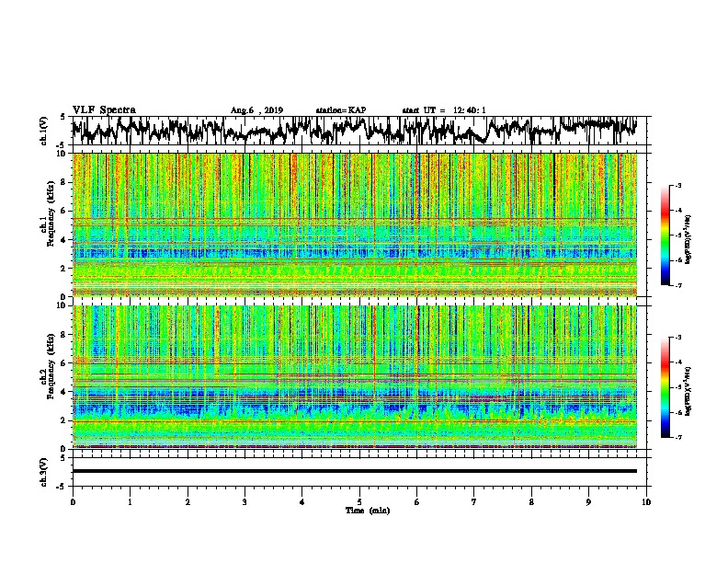The image size is (728, 563).
Task: Click the "8" tick on ch.2 frequency axis
Action: tap(63, 335)
